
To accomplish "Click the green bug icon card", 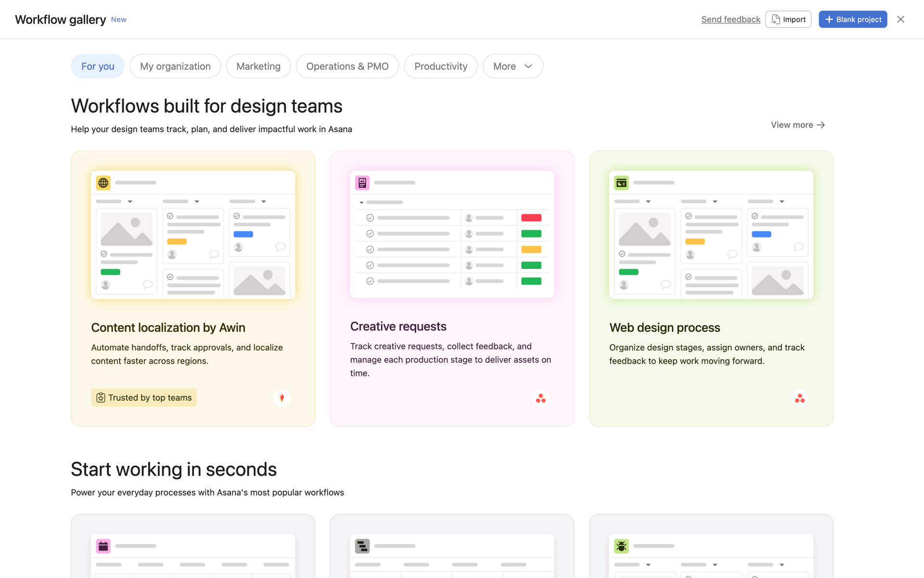I will coord(621,546).
